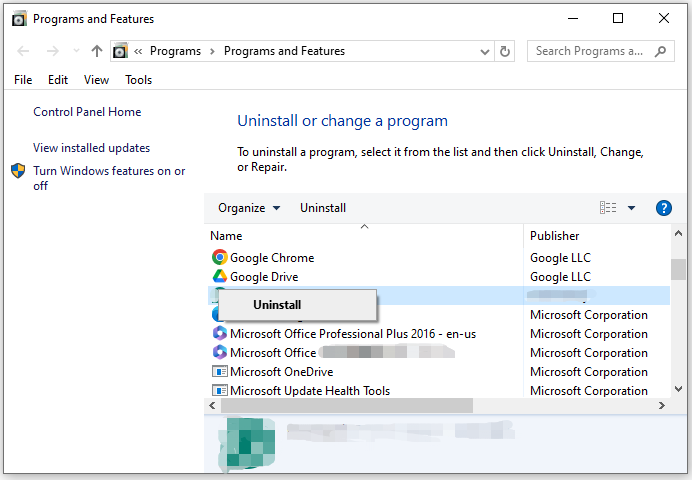Click the selected program's details pane icon
692x480 pixels.
[x=246, y=443]
